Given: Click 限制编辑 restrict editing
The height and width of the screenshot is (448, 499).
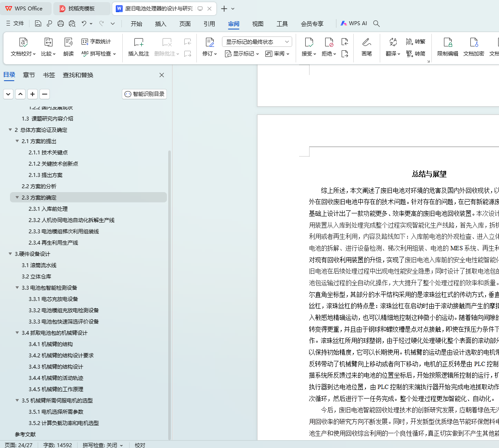Looking at the screenshot, I should coord(448,47).
